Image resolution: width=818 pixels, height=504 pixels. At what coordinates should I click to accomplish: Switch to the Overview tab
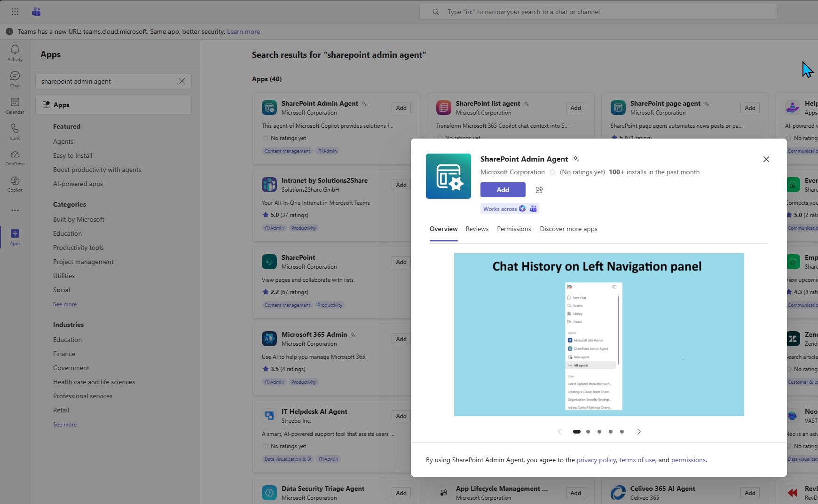click(443, 229)
